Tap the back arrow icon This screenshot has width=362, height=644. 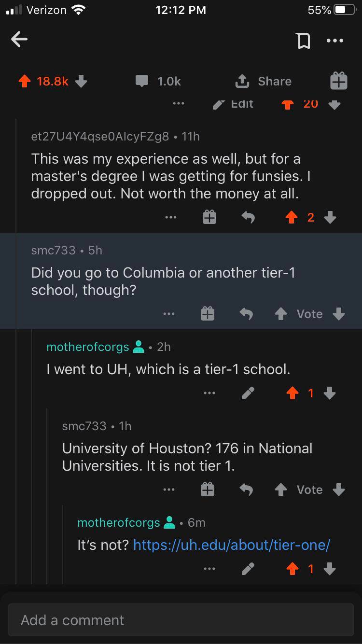point(19,40)
